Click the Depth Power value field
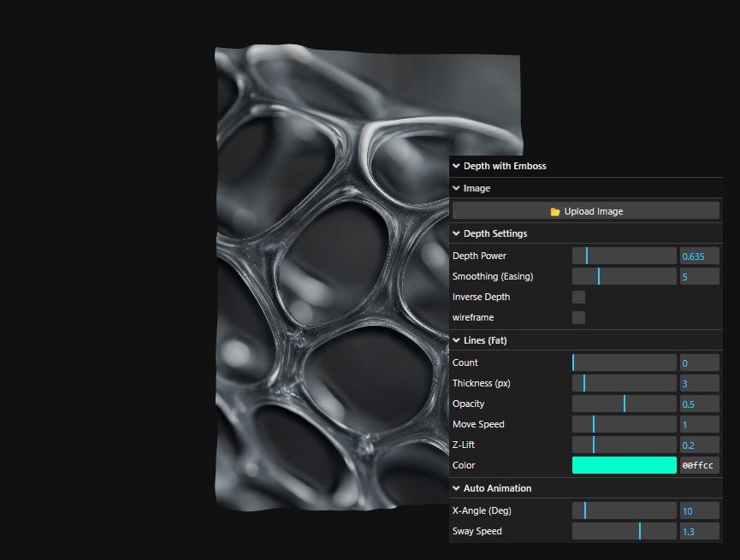The image size is (740, 560). pos(699,256)
